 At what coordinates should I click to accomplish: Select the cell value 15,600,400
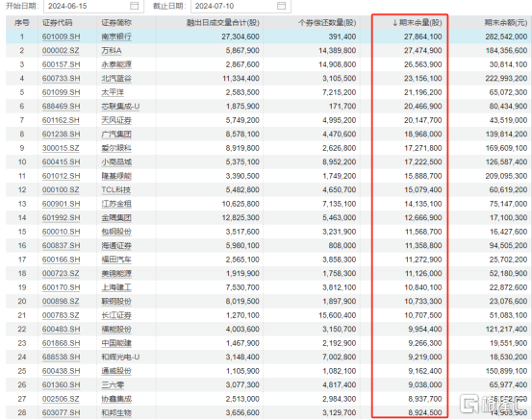pyautogui.click(x=338, y=315)
